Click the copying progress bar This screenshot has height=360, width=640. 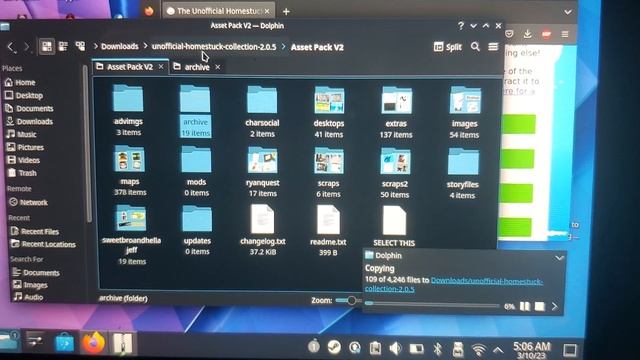[432, 304]
